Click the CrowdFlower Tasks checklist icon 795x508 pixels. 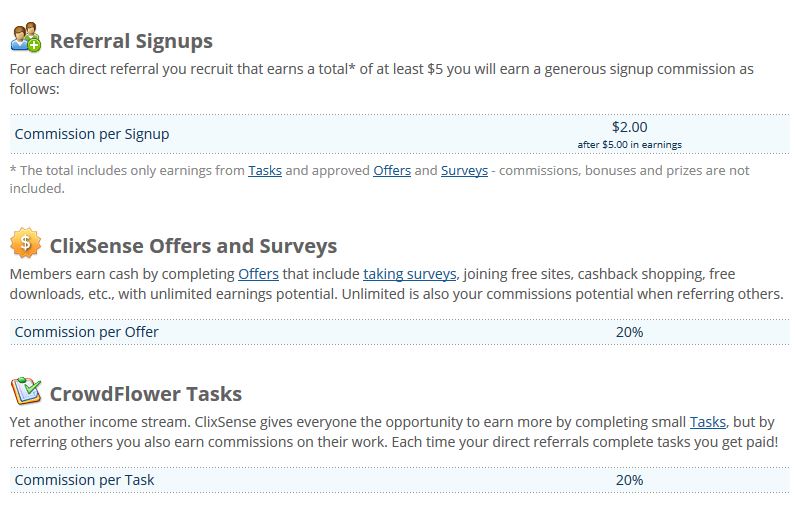26,391
